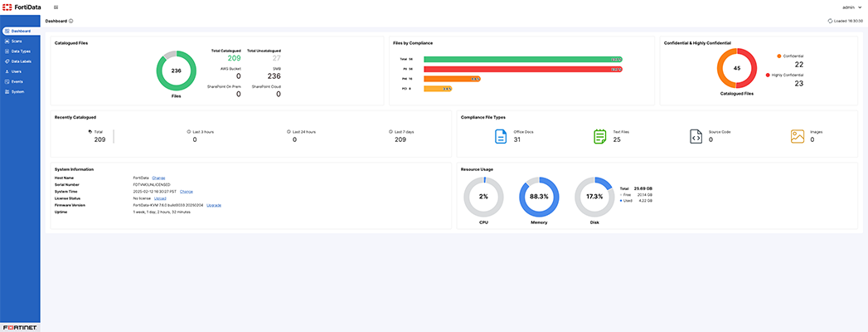Click Change link next to Host Name
Screen dimensions: 868x332
158,178
